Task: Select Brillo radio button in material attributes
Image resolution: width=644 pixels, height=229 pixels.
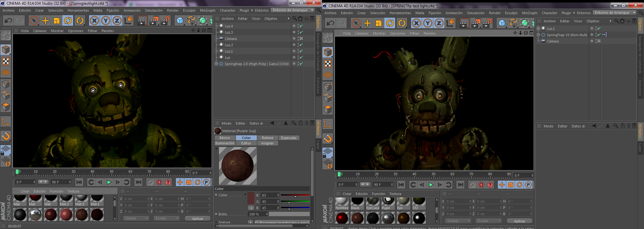Action: [x=216, y=214]
